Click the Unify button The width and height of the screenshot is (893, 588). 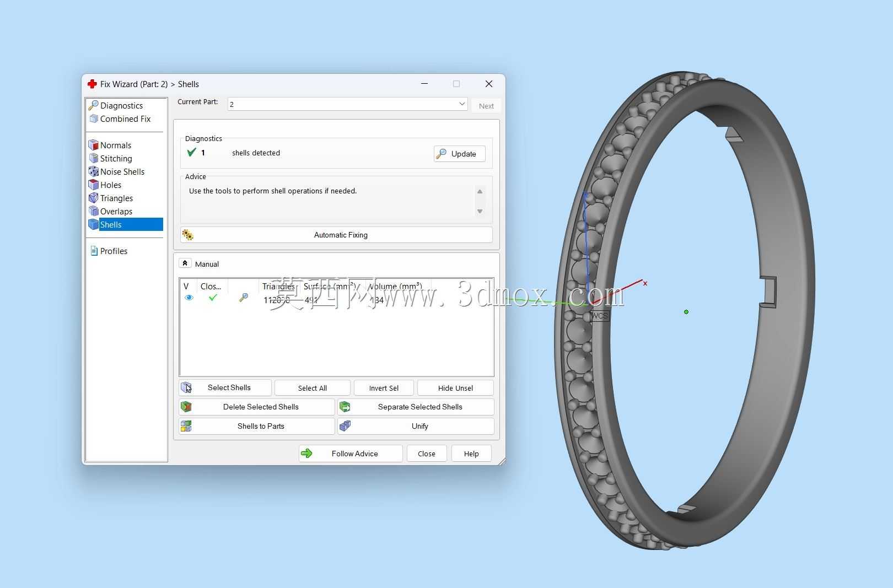click(416, 426)
